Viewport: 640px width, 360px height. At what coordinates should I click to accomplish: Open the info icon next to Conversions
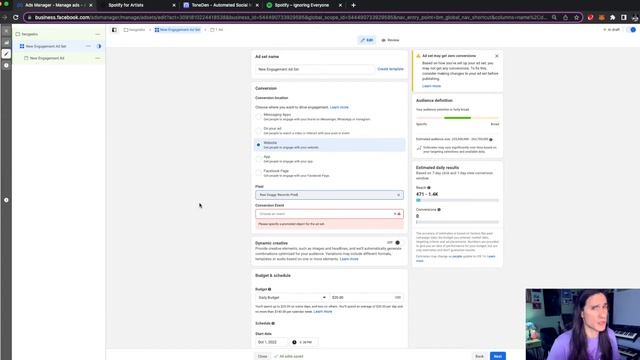click(439, 210)
